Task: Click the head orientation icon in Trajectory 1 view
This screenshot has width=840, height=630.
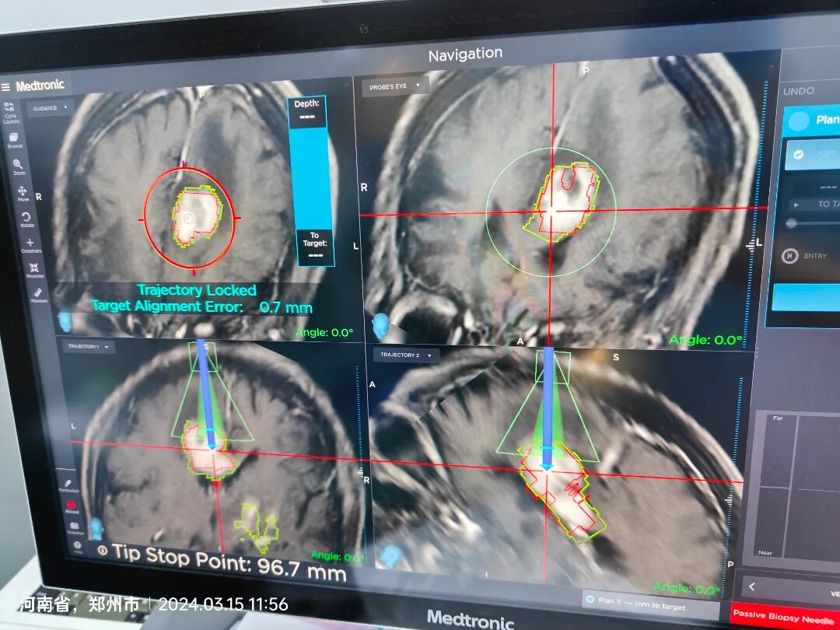Action: (x=96, y=529)
